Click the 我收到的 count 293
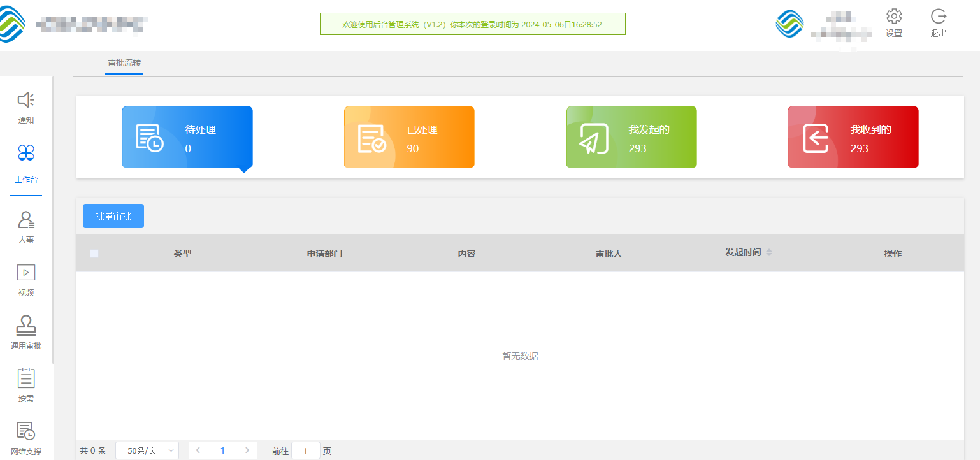This screenshot has height=460, width=980. point(860,148)
